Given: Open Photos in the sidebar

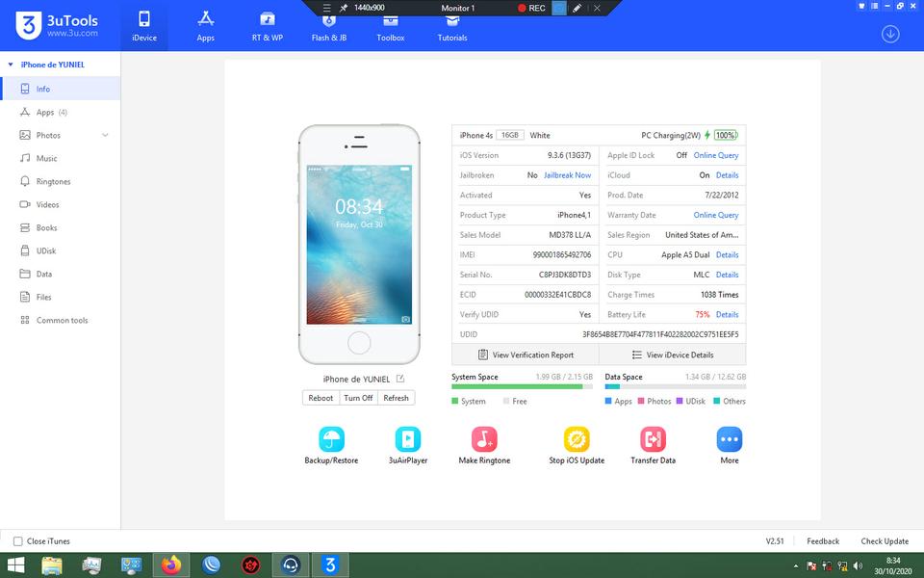Looking at the screenshot, I should coord(48,135).
